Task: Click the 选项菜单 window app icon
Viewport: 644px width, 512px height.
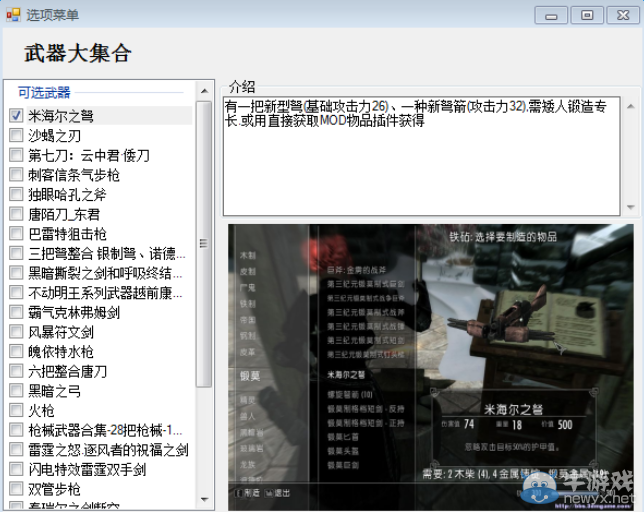Action: 13,15
